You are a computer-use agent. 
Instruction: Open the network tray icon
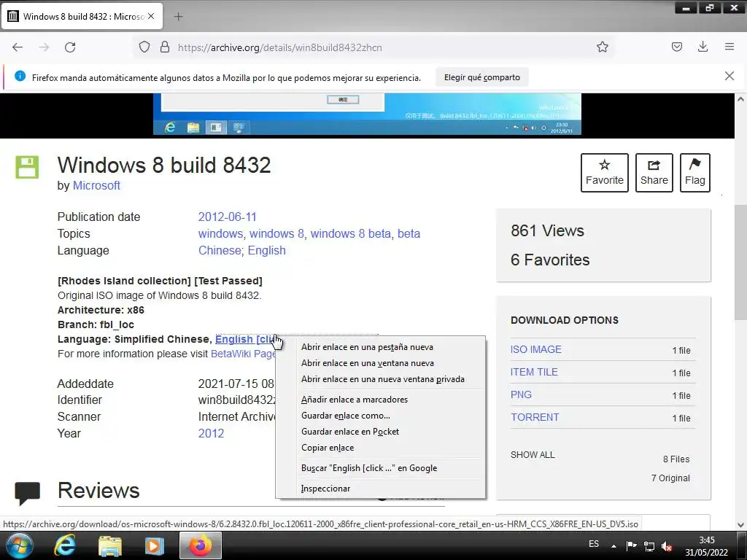[x=649, y=545]
